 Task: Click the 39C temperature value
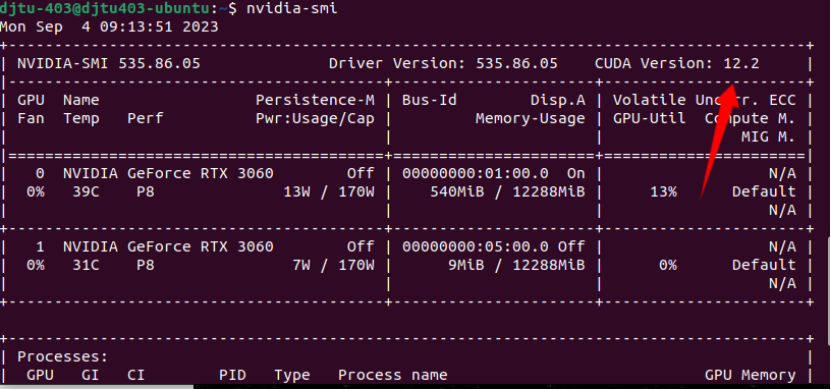click(x=86, y=192)
